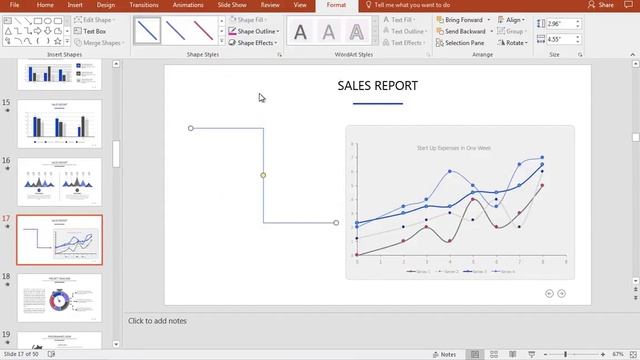Click zoom out minus button
This screenshot has width=640, height=360.
click(x=546, y=354)
